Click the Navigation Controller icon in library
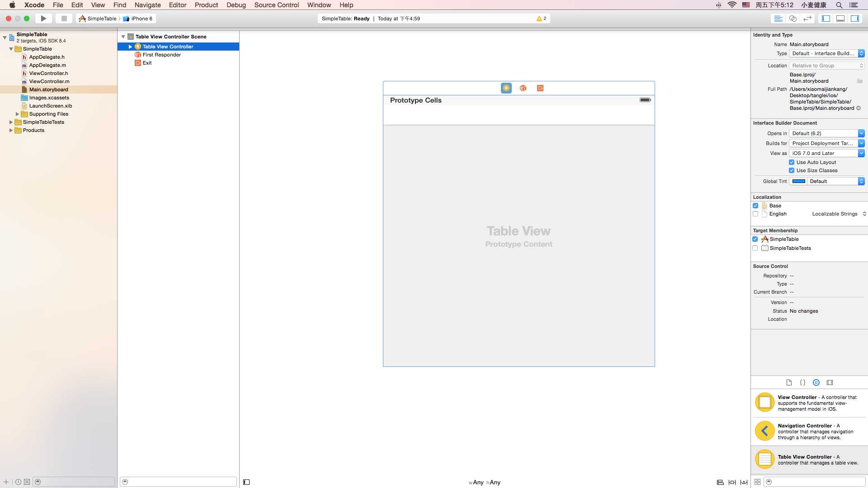Viewport: 868px width, 488px height. click(x=765, y=431)
